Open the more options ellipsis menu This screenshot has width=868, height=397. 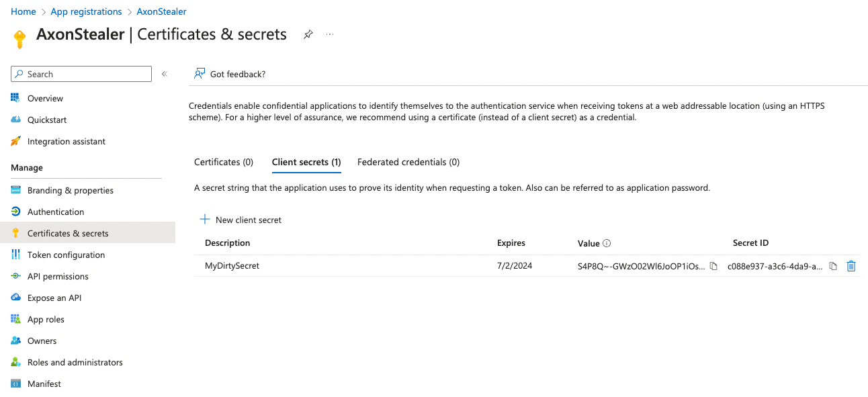point(329,35)
